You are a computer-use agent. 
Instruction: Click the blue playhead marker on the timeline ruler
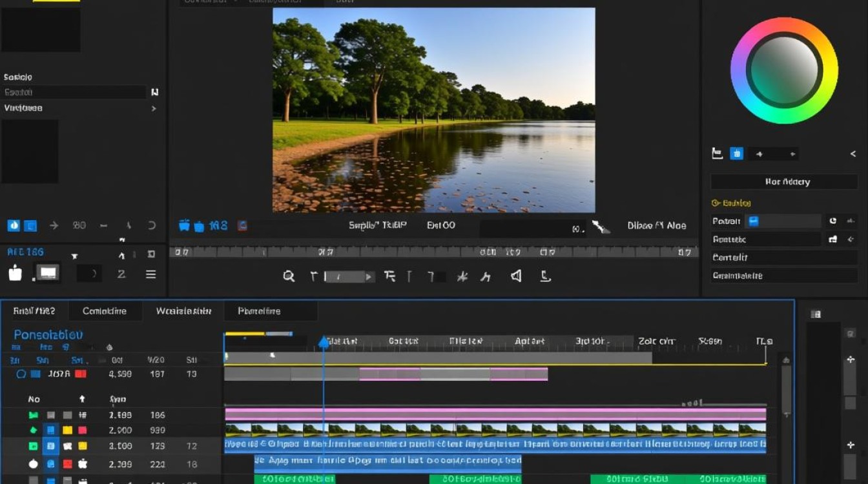click(324, 342)
